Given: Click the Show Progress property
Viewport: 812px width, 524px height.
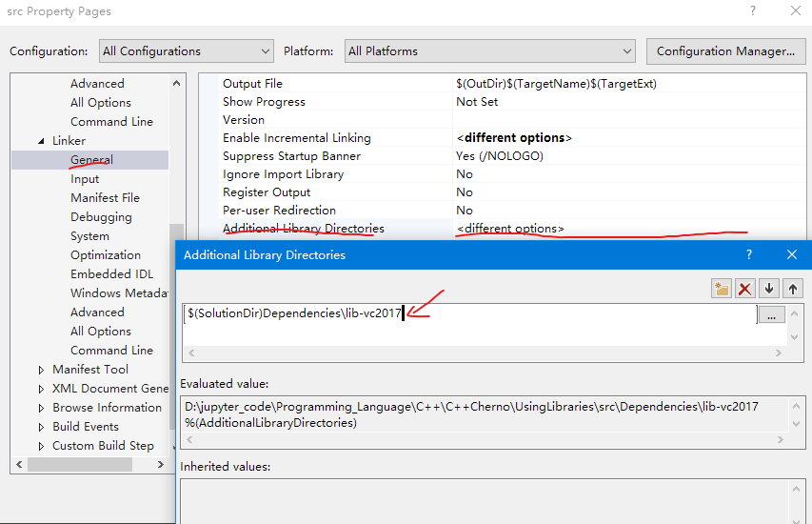Looking at the screenshot, I should 264,102.
